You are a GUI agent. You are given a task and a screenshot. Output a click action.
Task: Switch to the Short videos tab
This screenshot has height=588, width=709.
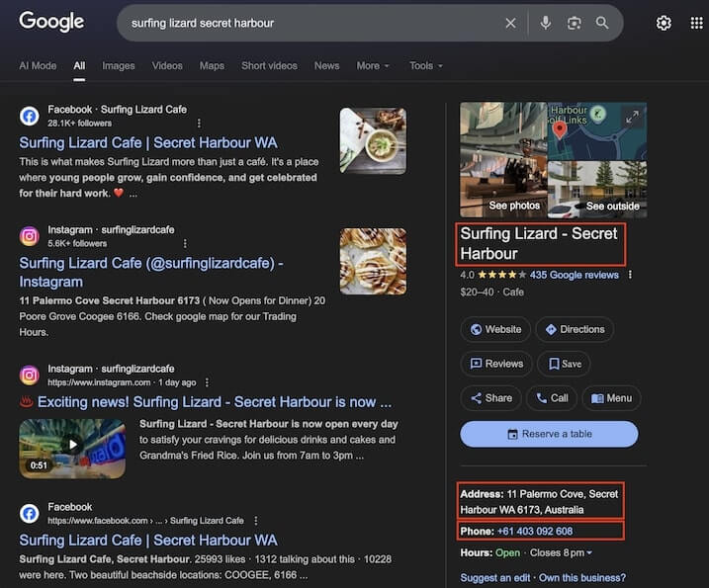click(270, 66)
